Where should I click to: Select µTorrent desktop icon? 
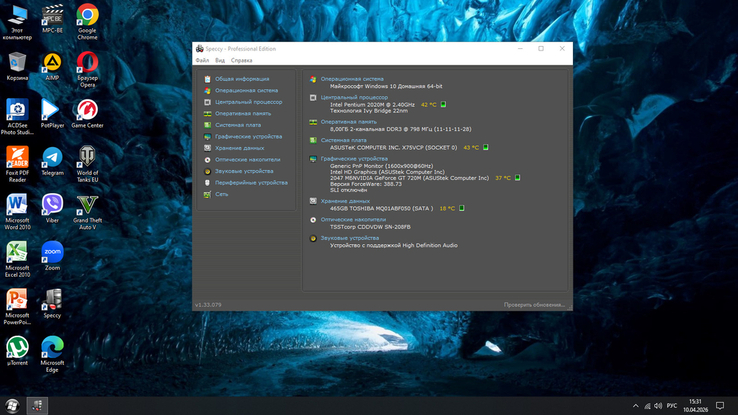[17, 351]
